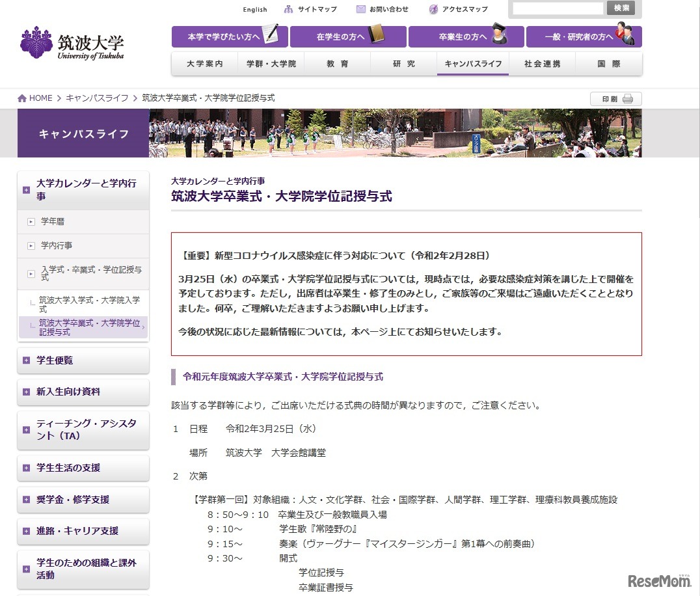Click the envelope icon next to お問い合わせ
700x596 pixels.
point(360,8)
